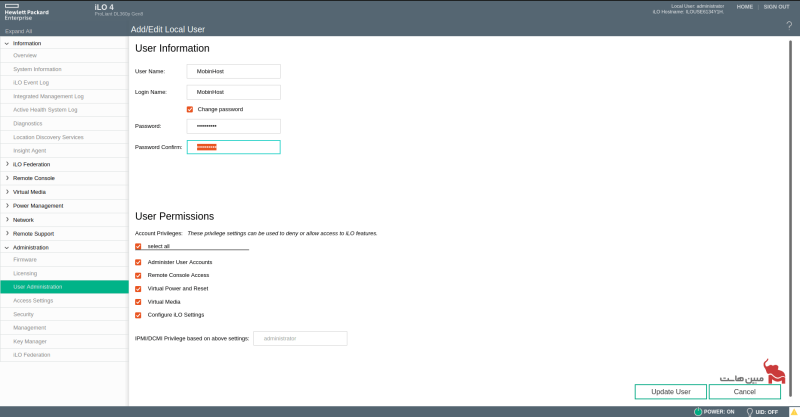Click the Password Confirm input field
This screenshot has height=417, width=800.
pos(234,147)
